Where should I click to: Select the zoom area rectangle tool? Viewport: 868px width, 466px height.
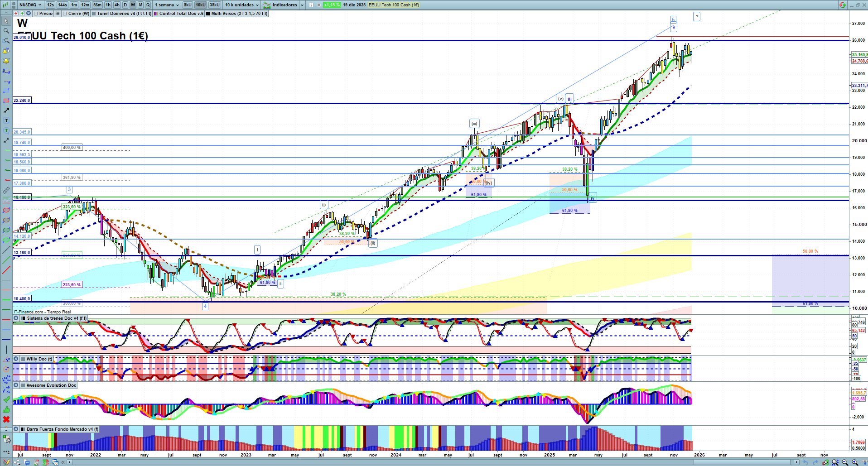point(6,41)
